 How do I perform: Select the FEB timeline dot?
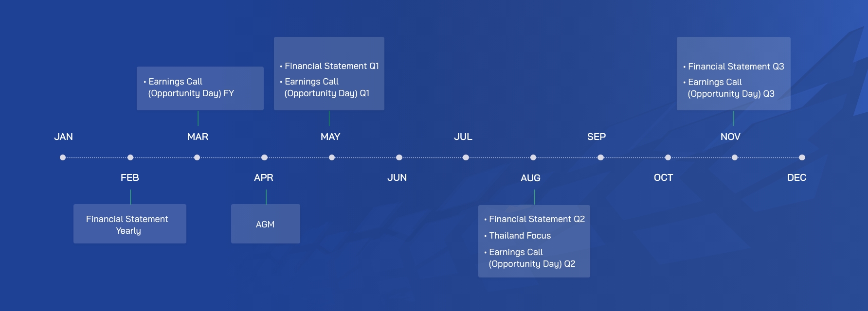click(x=130, y=157)
